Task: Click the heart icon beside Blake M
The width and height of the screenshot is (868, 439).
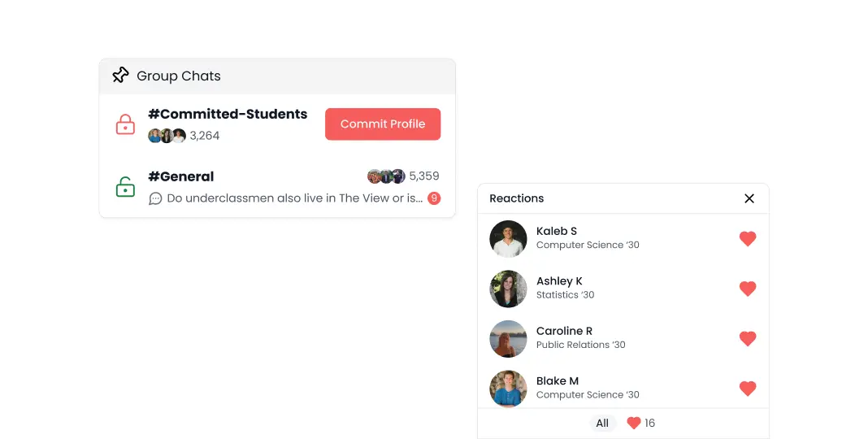Action: click(x=748, y=388)
